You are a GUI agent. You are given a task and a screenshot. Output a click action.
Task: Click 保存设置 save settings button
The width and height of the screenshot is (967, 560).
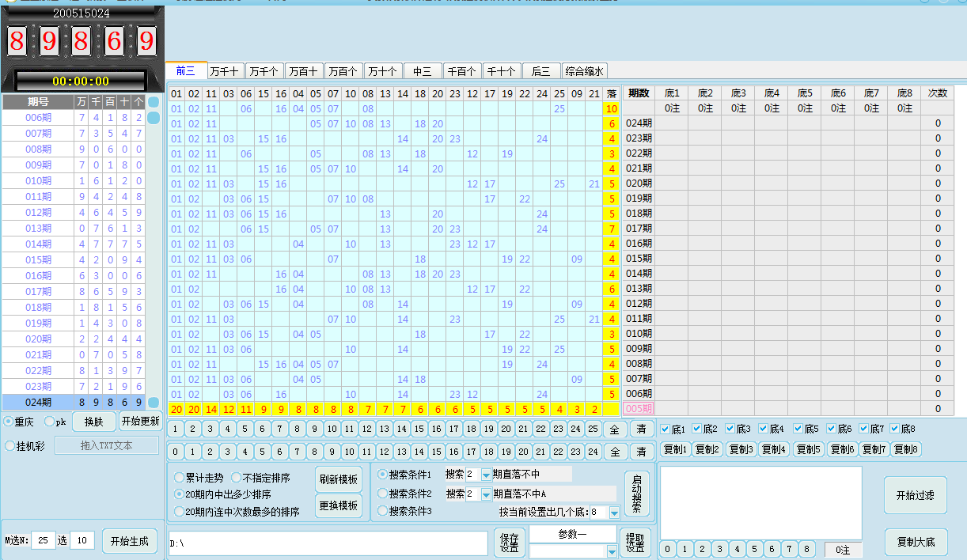pyautogui.click(x=509, y=543)
